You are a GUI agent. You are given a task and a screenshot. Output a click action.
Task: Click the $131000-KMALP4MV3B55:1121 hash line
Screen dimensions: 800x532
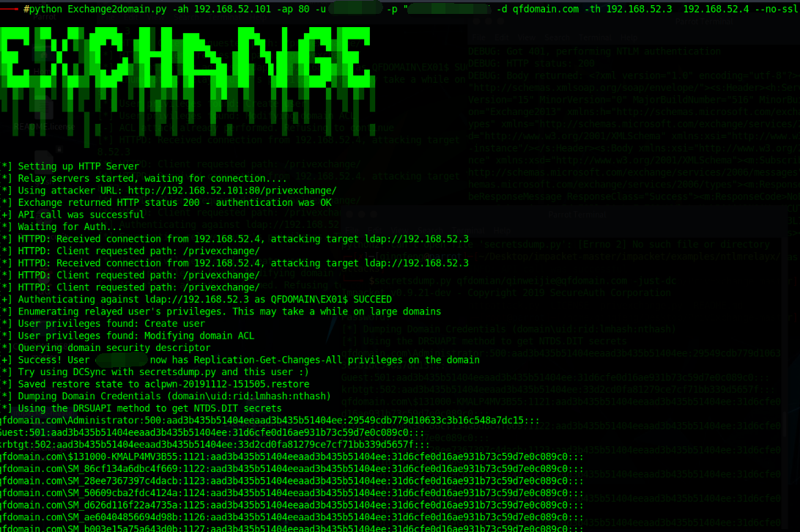click(292, 457)
